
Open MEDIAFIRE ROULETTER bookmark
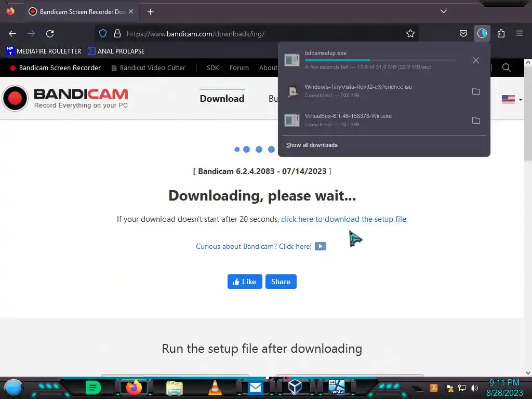44,51
